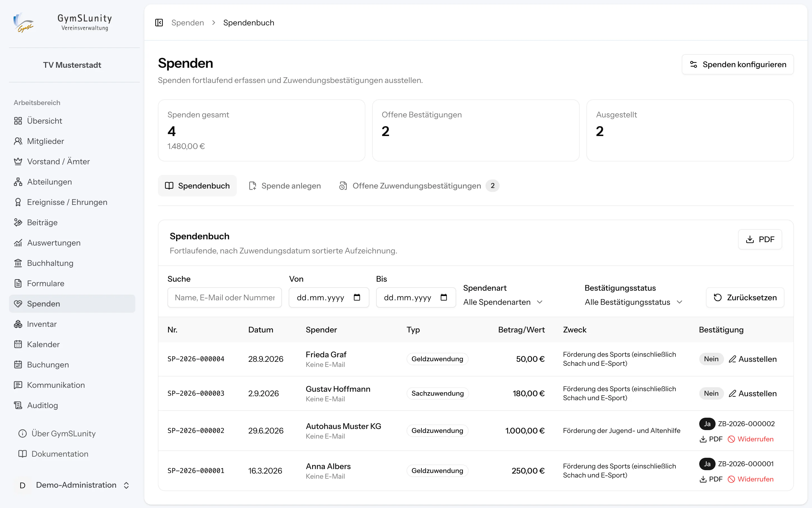This screenshot has width=812, height=508.
Task: Click the Auswertungen chart icon
Action: [x=18, y=243]
